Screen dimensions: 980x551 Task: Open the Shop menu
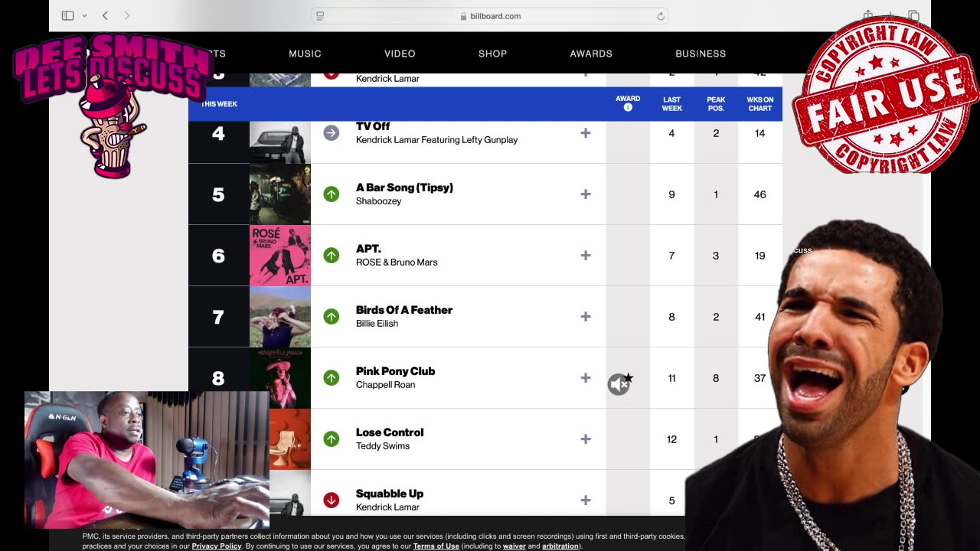click(x=492, y=54)
